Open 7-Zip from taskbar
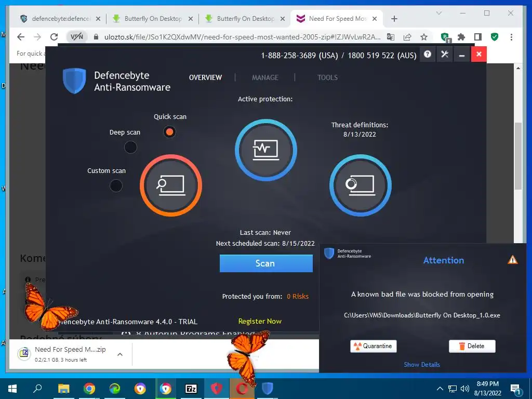This screenshot has height=399, width=532. (191, 389)
